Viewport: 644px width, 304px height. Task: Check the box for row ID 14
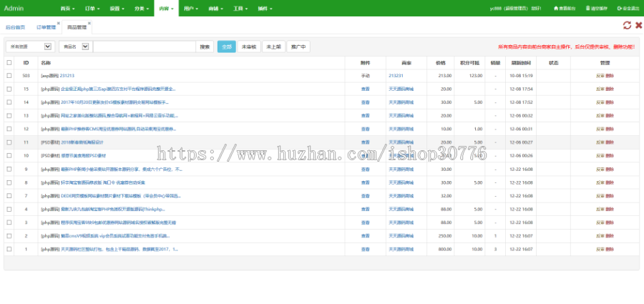9,102
